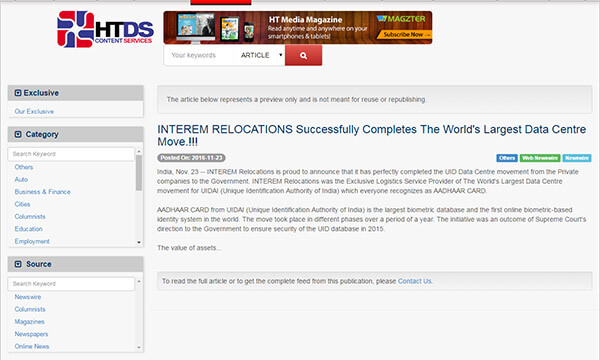Open the ARTICLE search type dropdown

(x=261, y=55)
